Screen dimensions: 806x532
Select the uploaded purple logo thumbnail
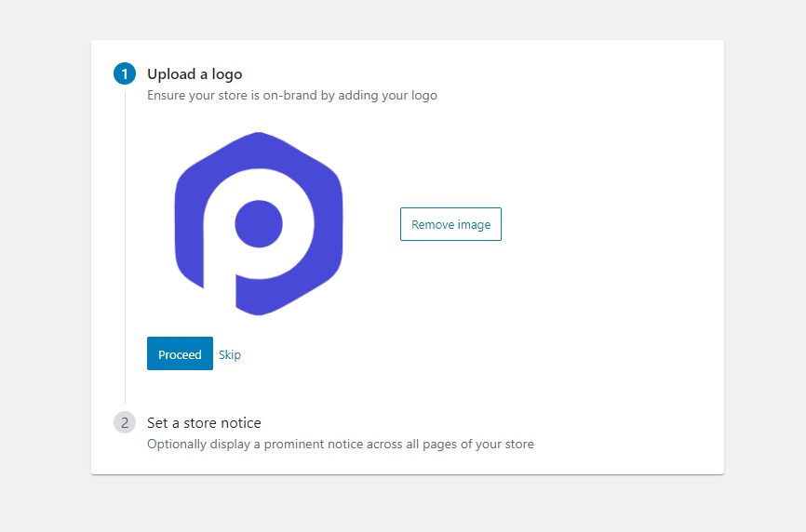(x=259, y=223)
